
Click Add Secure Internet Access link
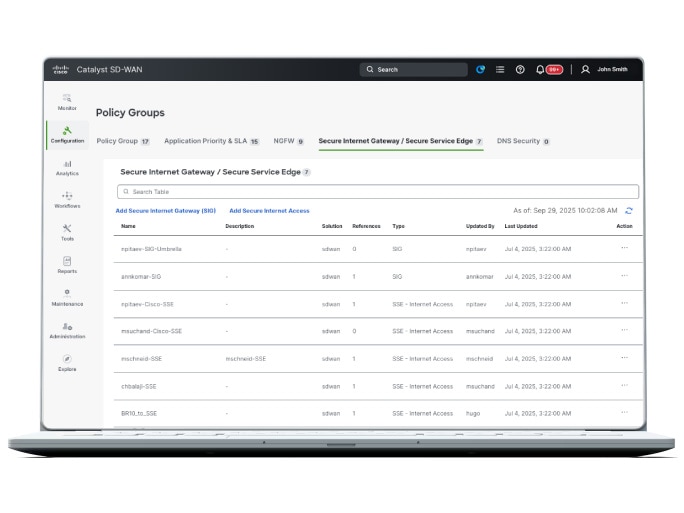[269, 211]
